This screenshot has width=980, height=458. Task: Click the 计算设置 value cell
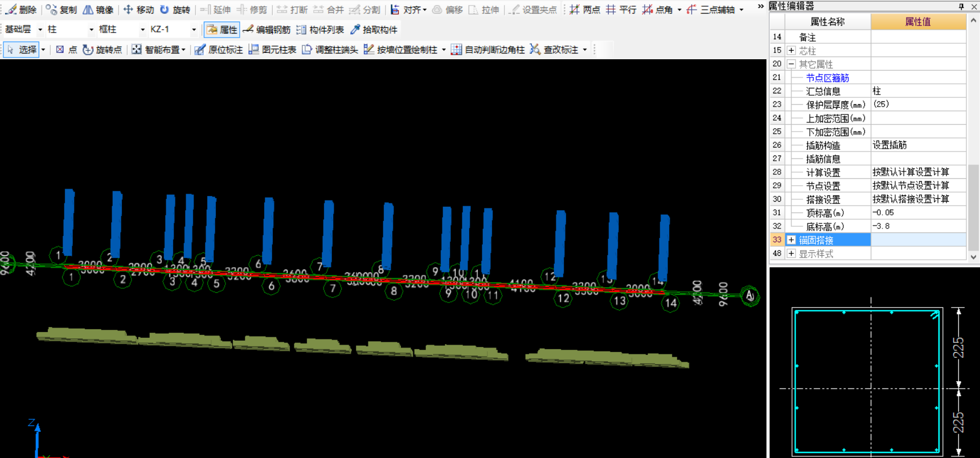tap(918, 172)
